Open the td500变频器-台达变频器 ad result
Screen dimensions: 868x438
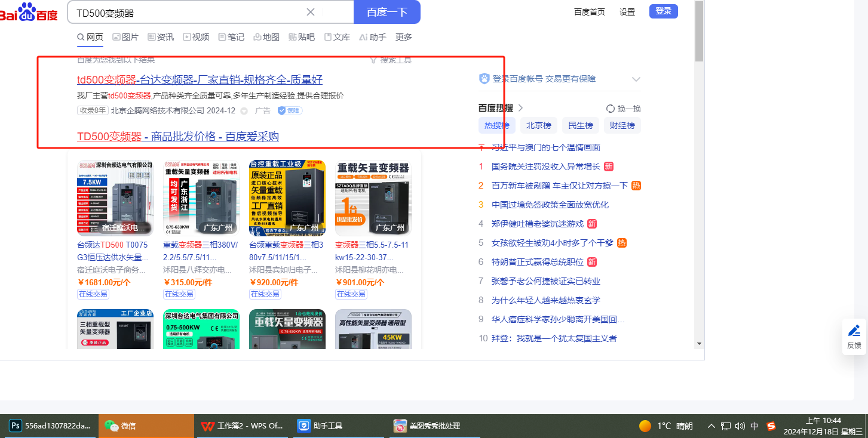(x=200, y=80)
